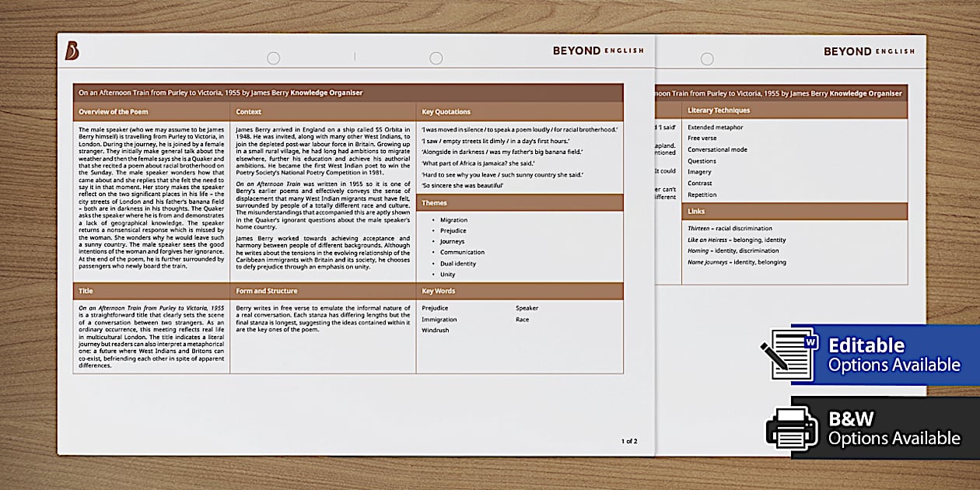Click the Word 'W' badge on document icon

point(811,341)
